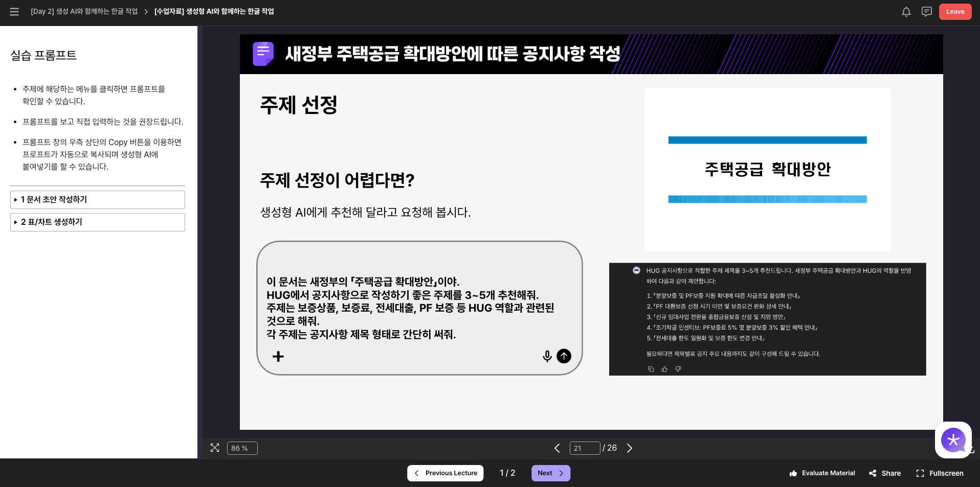Expand '2 표/차트 생성하기' section
Image resolution: width=980 pixels, height=487 pixels.
click(97, 222)
